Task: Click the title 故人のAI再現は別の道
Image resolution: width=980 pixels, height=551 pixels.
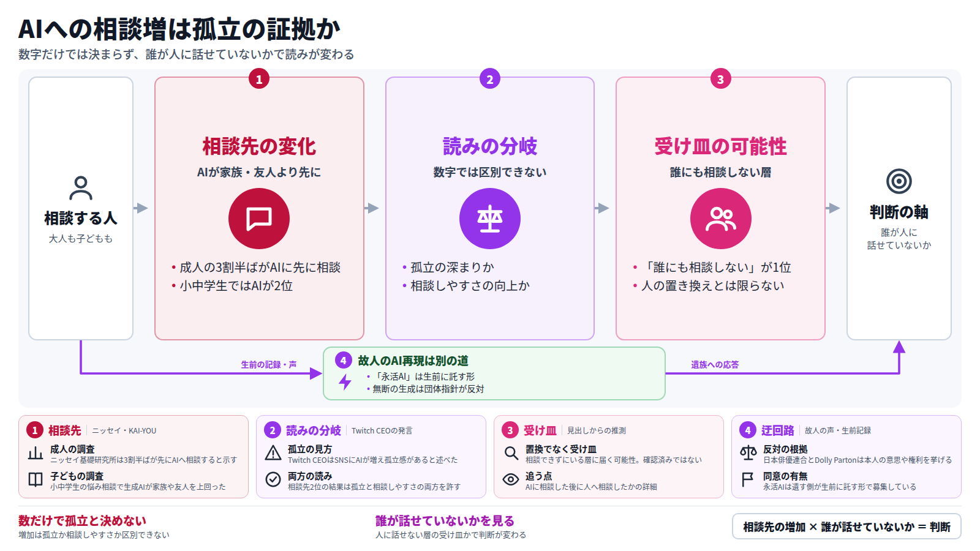Action: (413, 361)
